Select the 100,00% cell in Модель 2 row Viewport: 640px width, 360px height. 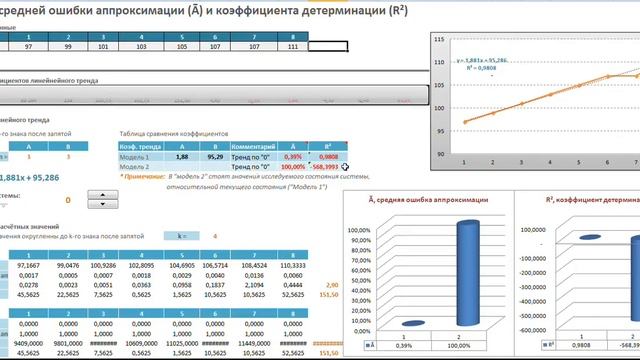click(293, 167)
